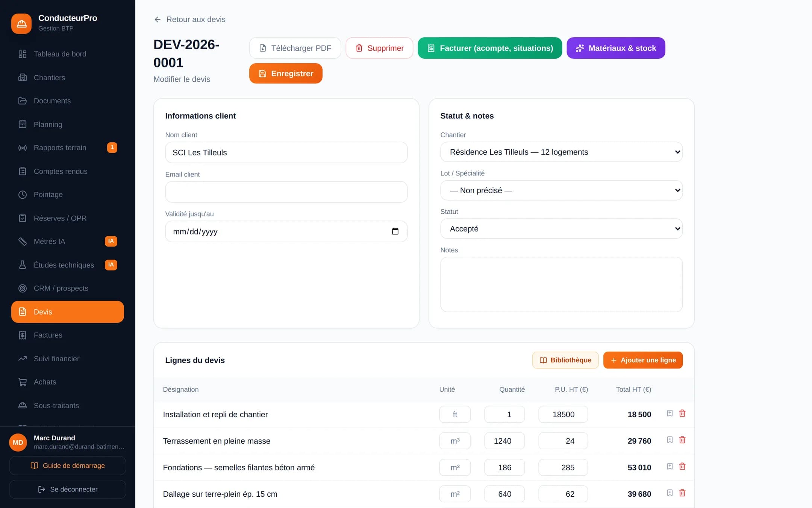
Task: Expand the Lot / Spécialité dropdown
Action: [561, 190]
